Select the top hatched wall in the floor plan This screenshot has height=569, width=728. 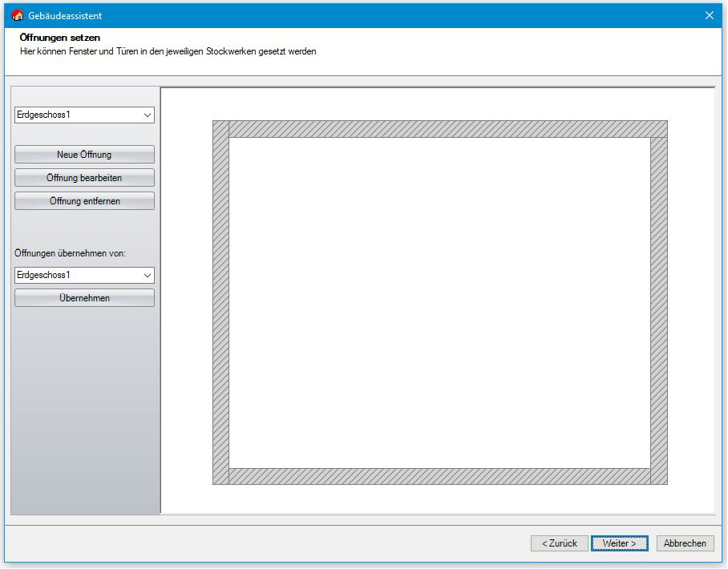pos(439,129)
